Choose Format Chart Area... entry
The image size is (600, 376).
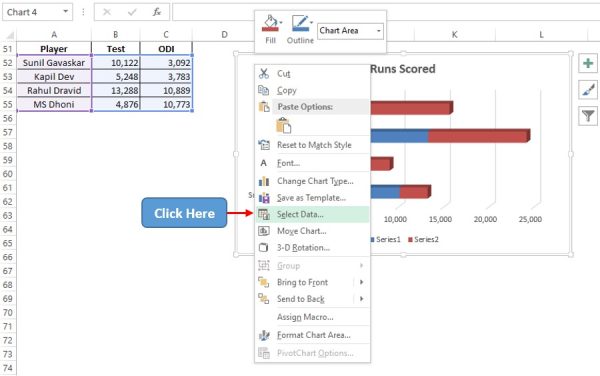(313, 335)
